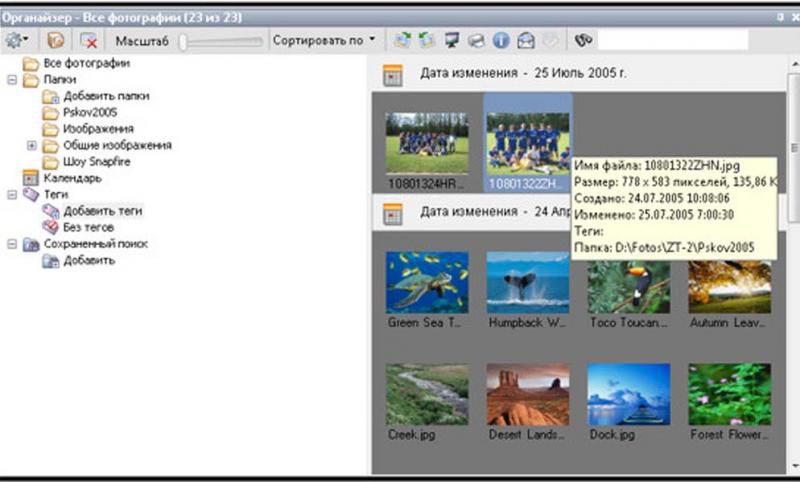The width and height of the screenshot is (800, 482).
Task: Click the Добавить теги tag icon
Action: pyautogui.click(x=50, y=211)
